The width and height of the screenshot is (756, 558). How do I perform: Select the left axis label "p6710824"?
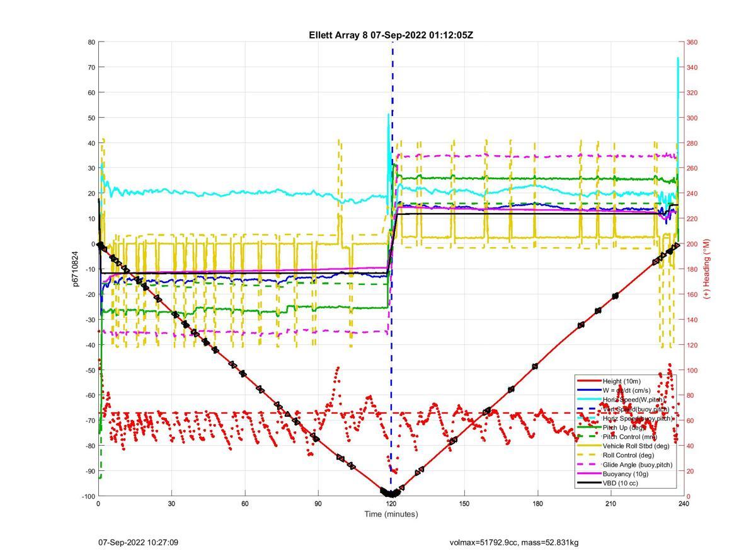pos(76,269)
